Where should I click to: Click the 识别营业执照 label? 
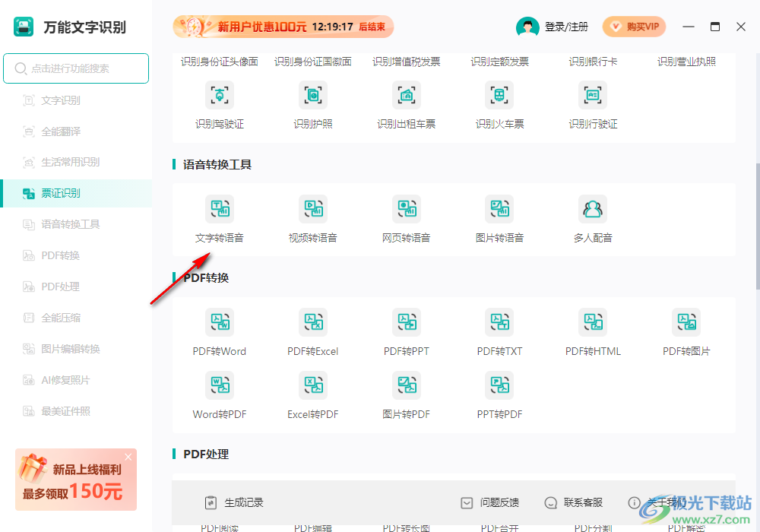coord(686,62)
